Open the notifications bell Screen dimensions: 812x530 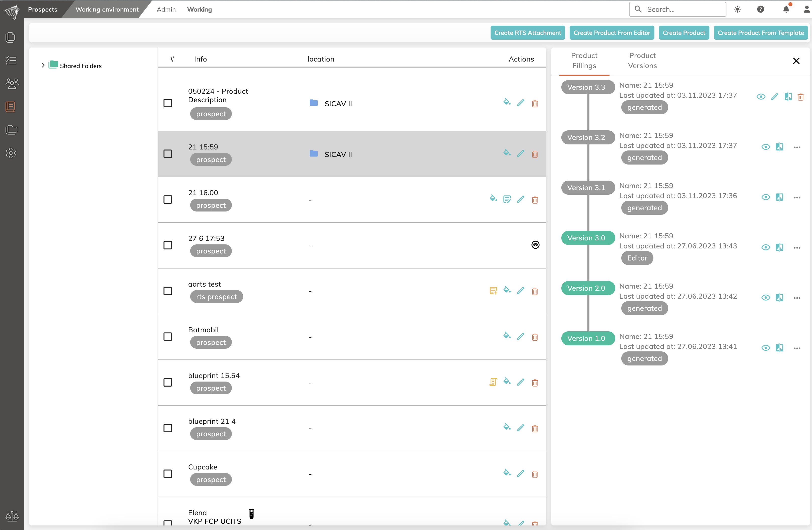point(786,9)
